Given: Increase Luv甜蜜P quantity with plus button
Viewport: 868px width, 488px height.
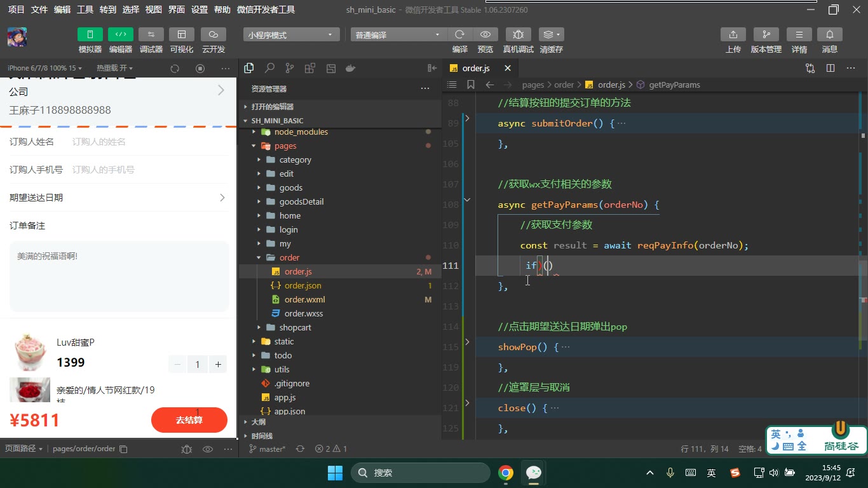Looking at the screenshot, I should tap(218, 364).
